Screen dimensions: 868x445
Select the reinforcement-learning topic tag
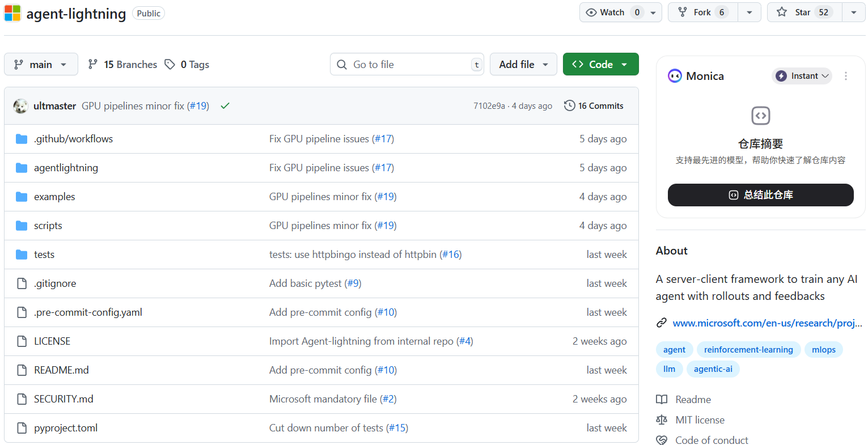tap(748, 350)
